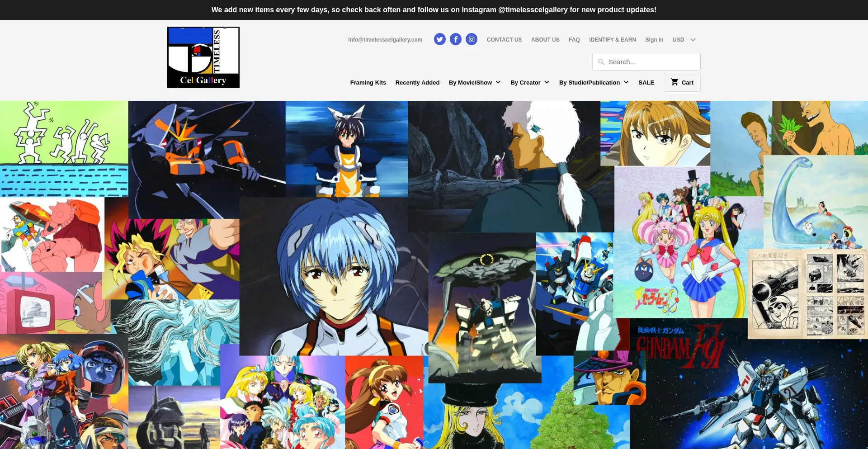
Task: Open the Framing Kits page
Action: [368, 82]
